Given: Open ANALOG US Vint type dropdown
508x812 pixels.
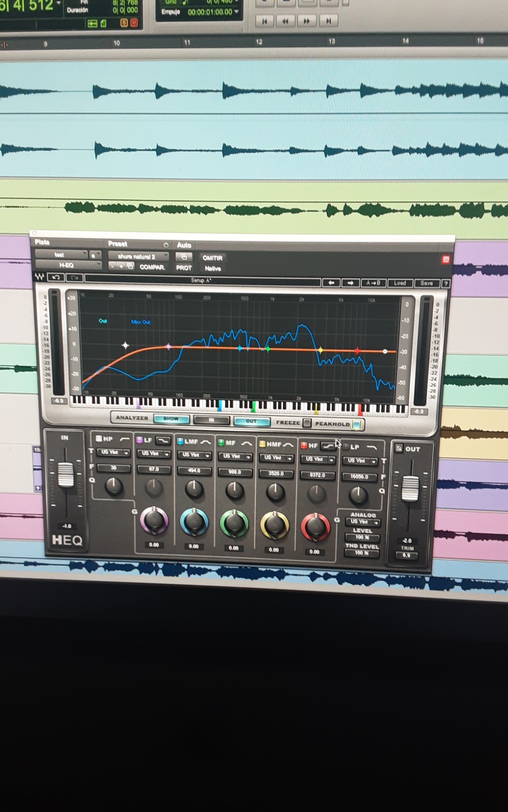Looking at the screenshot, I should (x=363, y=522).
